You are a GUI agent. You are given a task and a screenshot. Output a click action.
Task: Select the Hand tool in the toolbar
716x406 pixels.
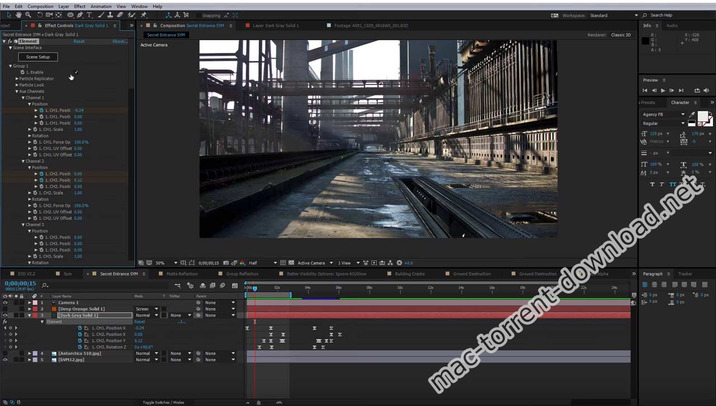[x=17, y=15]
